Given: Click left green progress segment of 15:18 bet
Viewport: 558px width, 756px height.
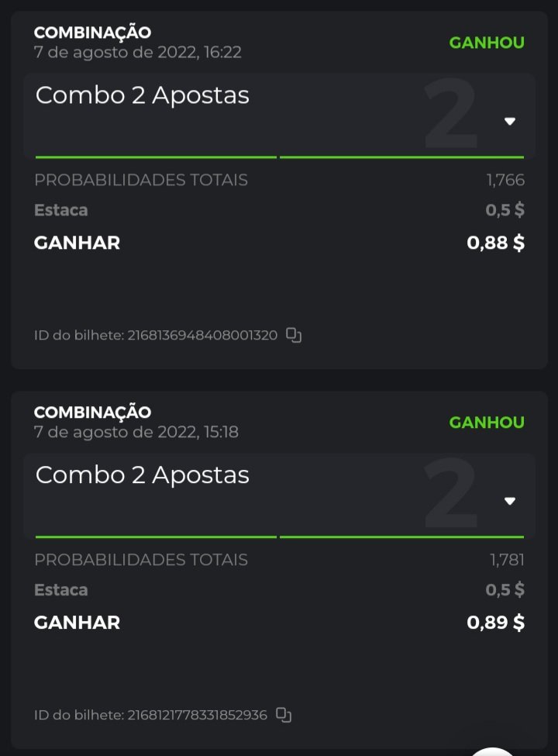Looking at the screenshot, I should 156,537.
